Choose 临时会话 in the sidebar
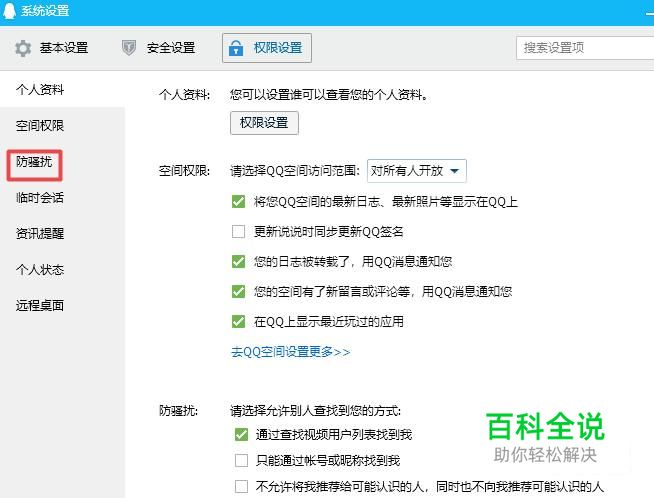The image size is (654, 498). point(40,198)
